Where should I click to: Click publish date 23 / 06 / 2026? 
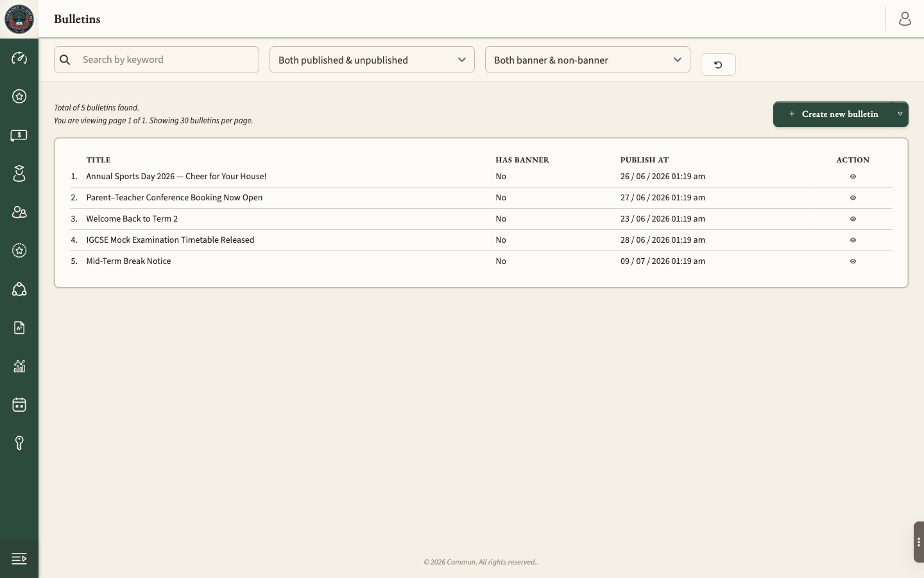pyautogui.click(x=663, y=218)
